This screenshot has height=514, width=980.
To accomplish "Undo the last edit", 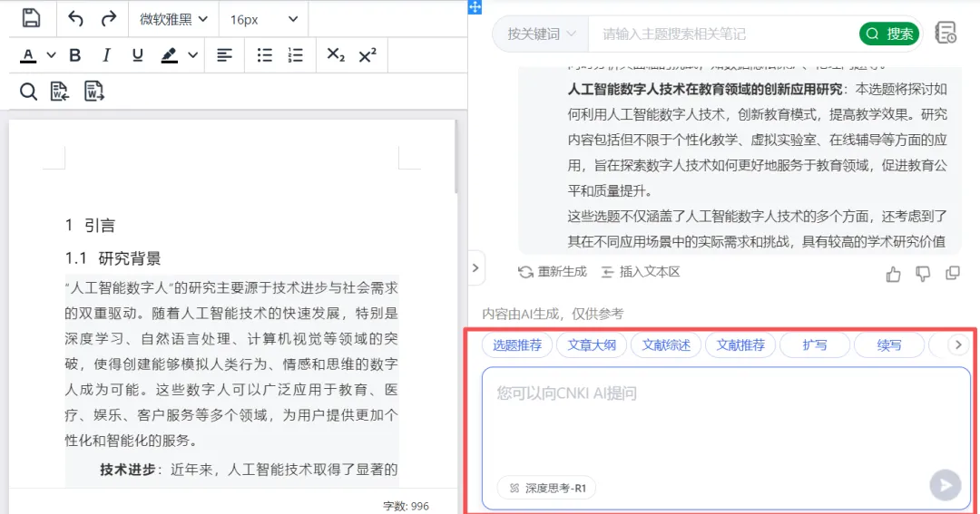I will (x=76, y=18).
